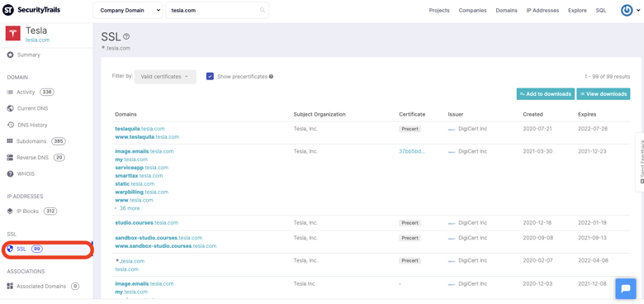Open www.sandbox-studio.courses.tesla.com link

click(x=165, y=246)
